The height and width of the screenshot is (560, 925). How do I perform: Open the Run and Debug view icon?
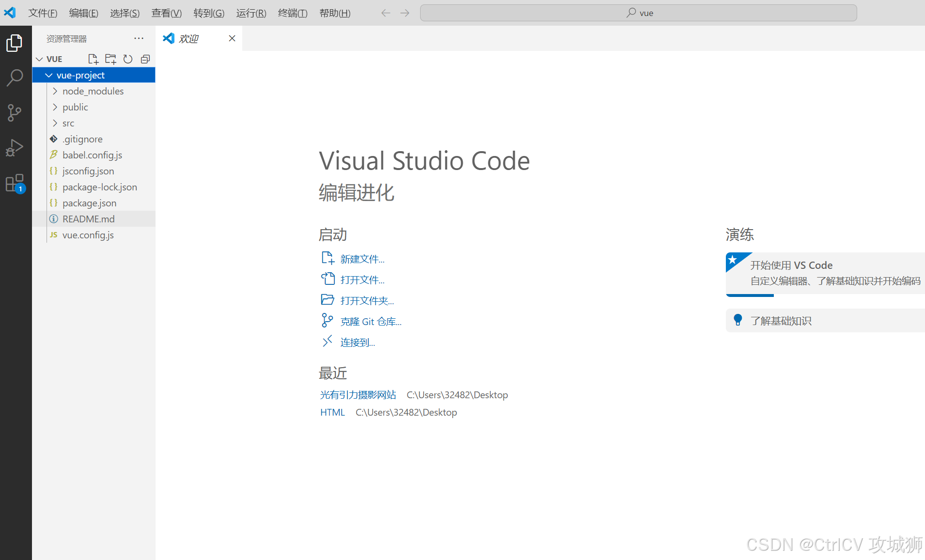pyautogui.click(x=15, y=148)
